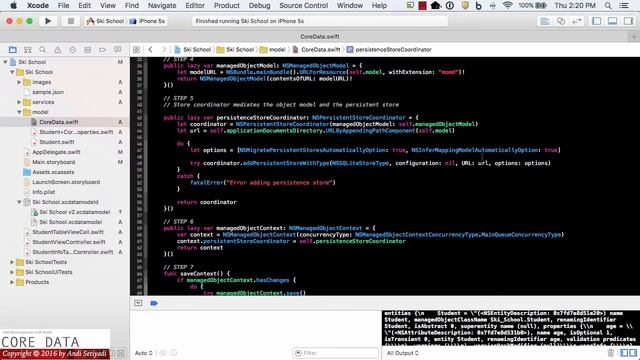Switch to Assistant editor
Screen dimensions: 640x360
[561, 21]
